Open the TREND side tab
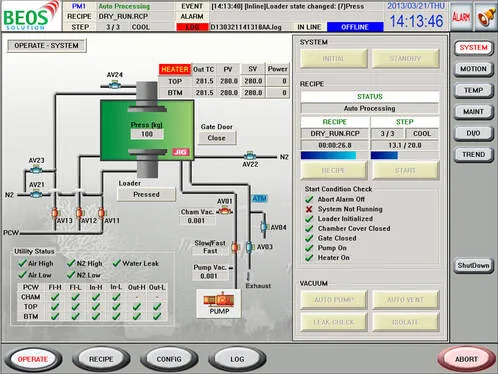 click(x=473, y=154)
